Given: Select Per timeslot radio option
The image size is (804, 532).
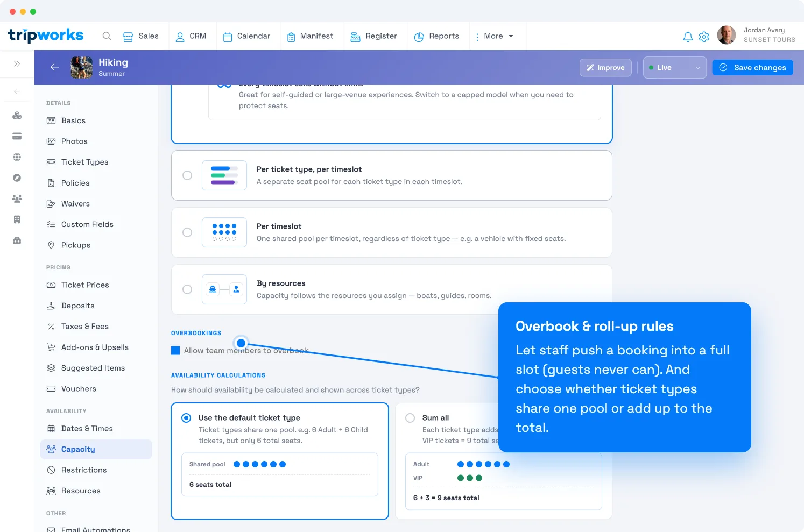Looking at the screenshot, I should coord(187,232).
